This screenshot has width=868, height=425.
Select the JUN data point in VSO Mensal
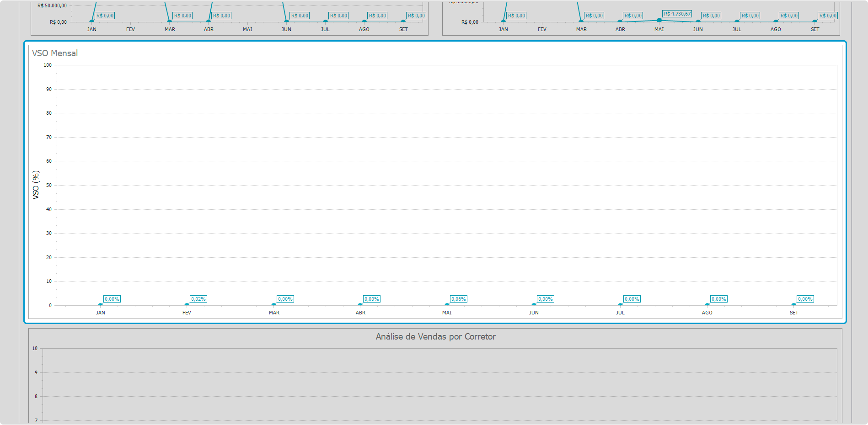point(534,305)
